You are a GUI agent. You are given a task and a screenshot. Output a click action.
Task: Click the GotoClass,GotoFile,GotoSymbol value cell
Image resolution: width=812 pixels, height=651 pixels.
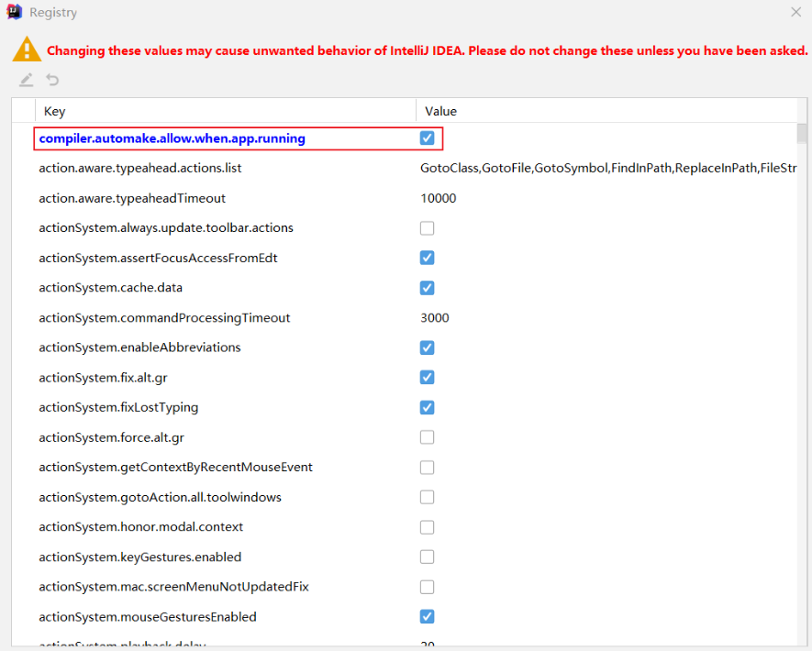tap(608, 168)
